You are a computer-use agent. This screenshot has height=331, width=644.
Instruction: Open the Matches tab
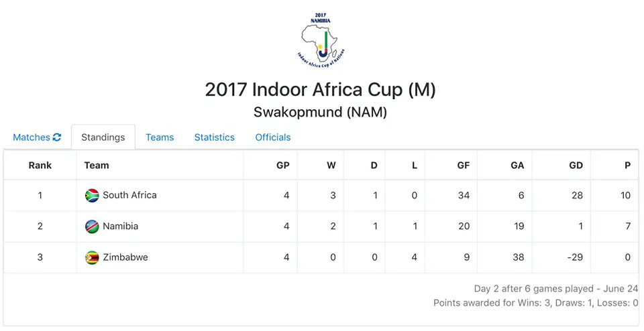pos(31,137)
